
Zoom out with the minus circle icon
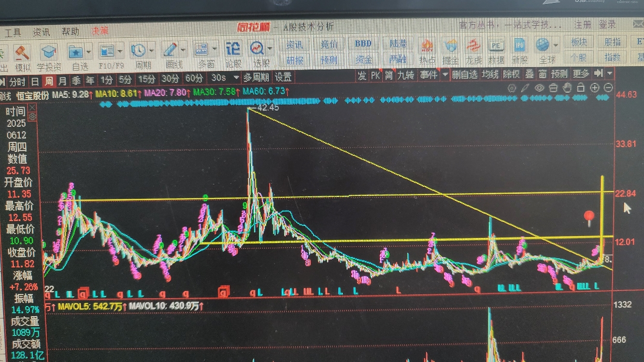pos(608,88)
